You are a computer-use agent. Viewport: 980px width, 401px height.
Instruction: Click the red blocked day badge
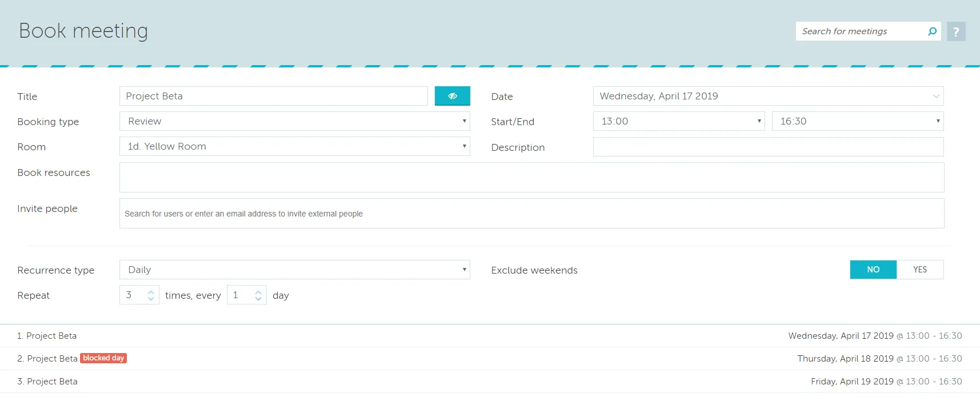point(103,358)
